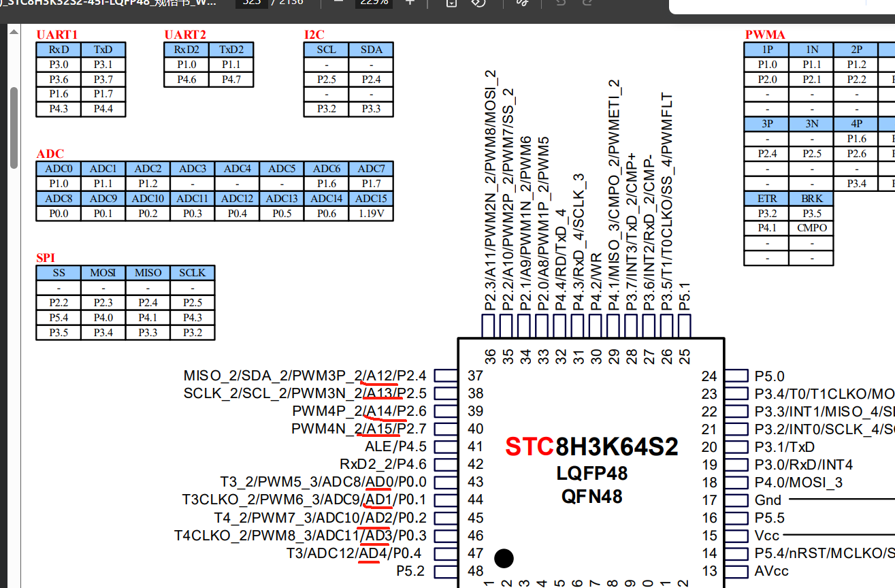
Task: Click the P3.7 cell in UART1 table
Action: (103, 80)
